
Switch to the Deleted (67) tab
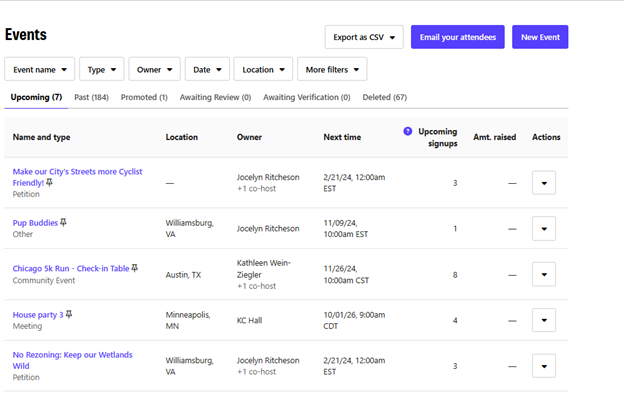click(x=385, y=97)
